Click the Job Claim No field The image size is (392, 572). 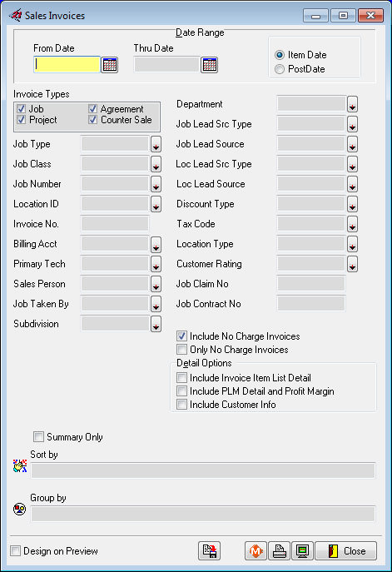coord(311,283)
